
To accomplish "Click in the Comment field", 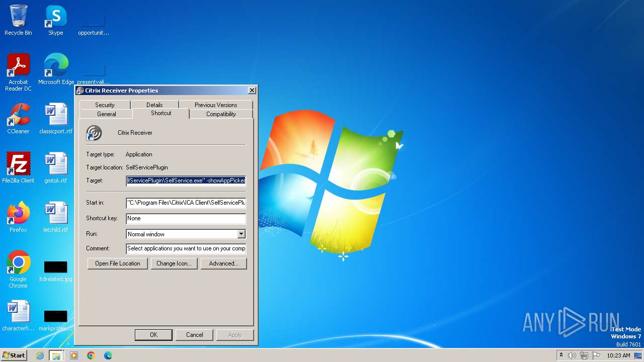I will (x=186, y=248).
